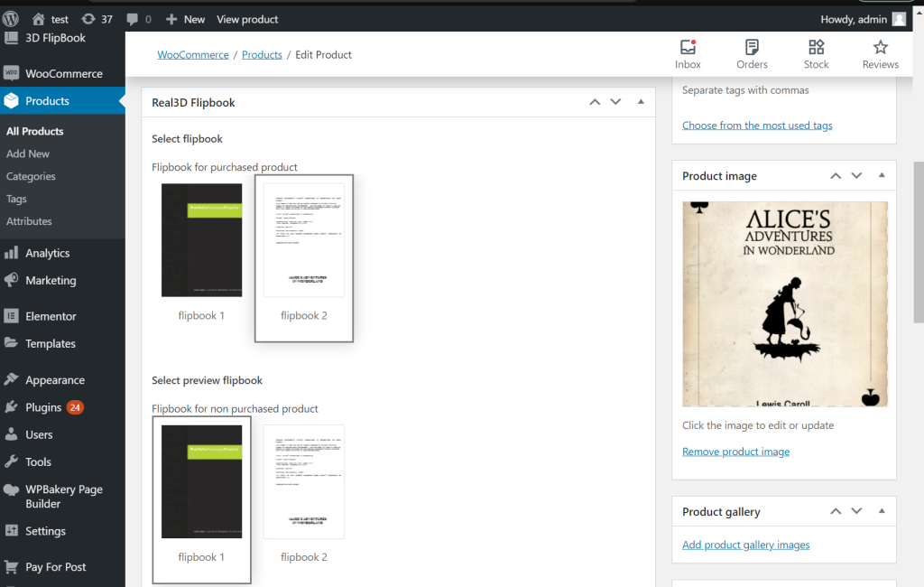Open the Howdy, admin account menu

coord(864,18)
